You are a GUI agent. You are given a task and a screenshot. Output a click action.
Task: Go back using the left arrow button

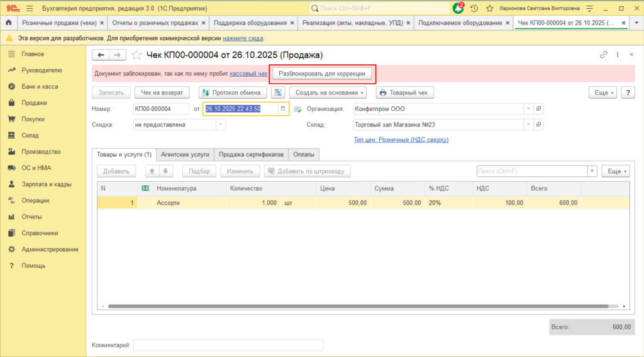tap(101, 55)
